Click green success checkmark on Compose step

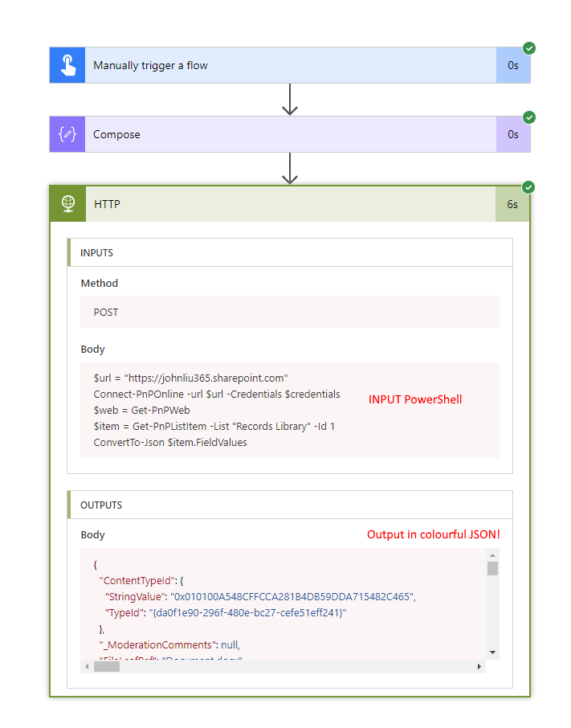click(529, 117)
